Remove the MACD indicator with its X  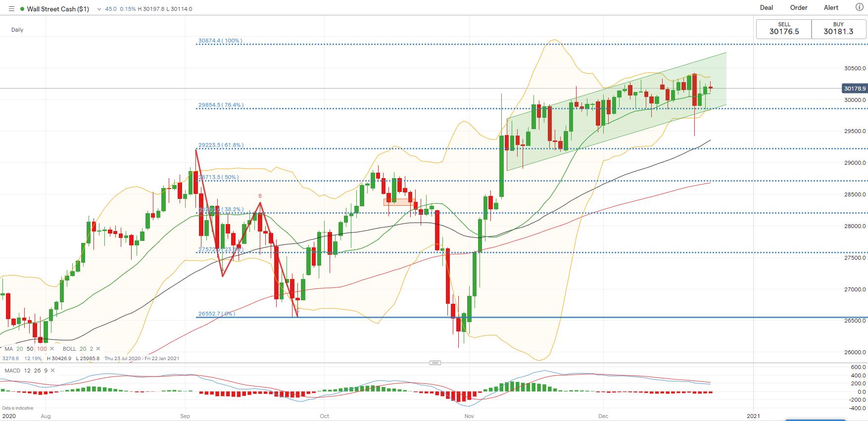pos(52,371)
